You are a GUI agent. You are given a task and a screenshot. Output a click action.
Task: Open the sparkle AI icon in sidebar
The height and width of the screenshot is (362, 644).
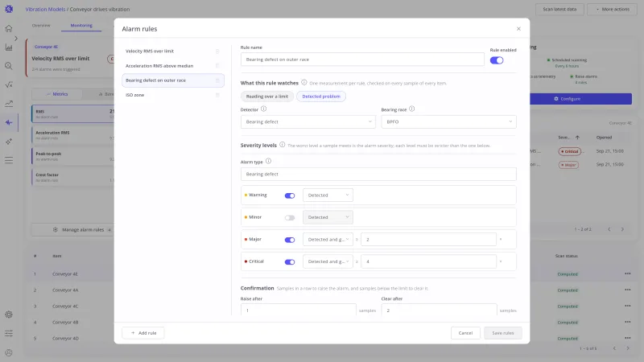click(x=9, y=142)
